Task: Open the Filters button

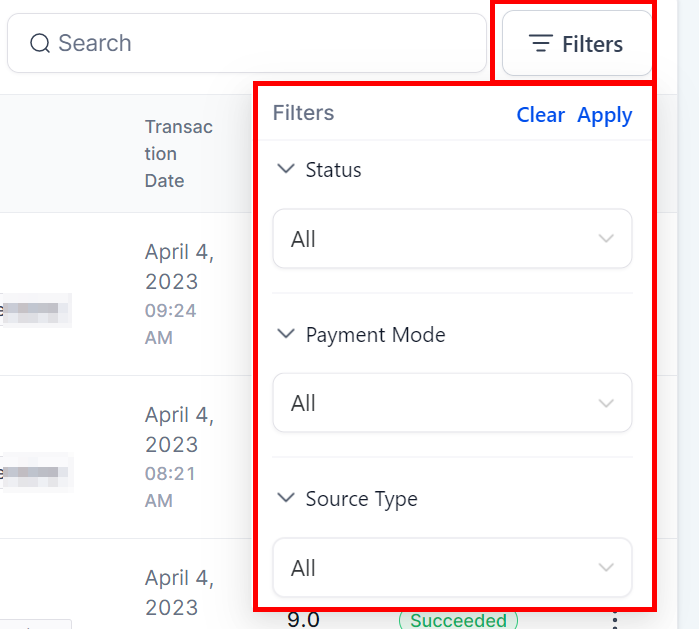Action: tap(577, 44)
